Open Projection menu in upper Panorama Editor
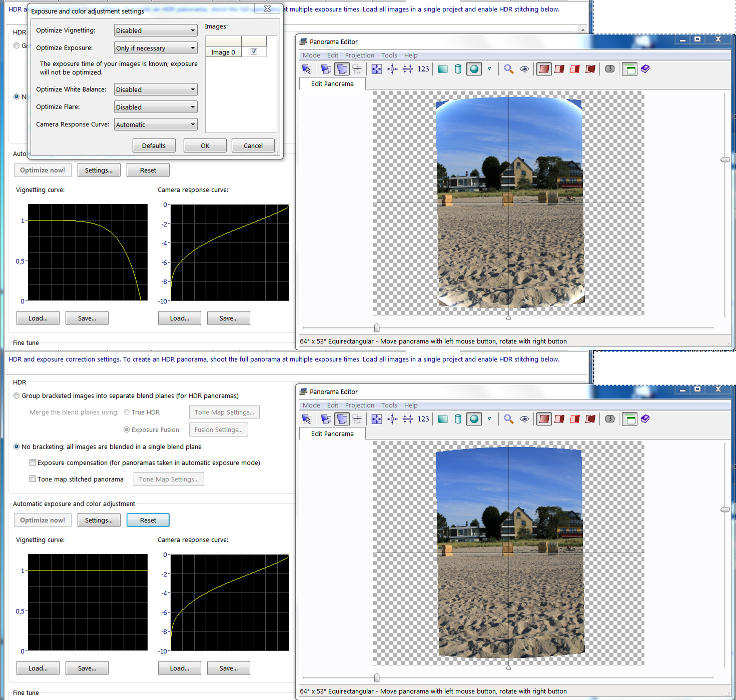736x700 pixels. [359, 55]
